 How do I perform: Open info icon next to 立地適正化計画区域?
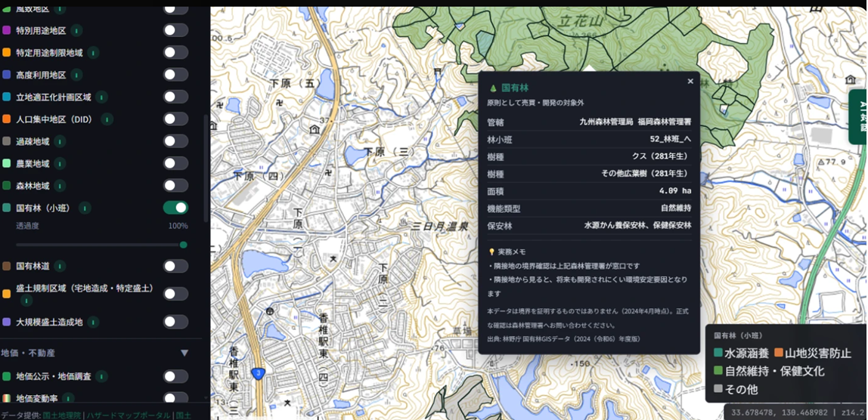101,97
